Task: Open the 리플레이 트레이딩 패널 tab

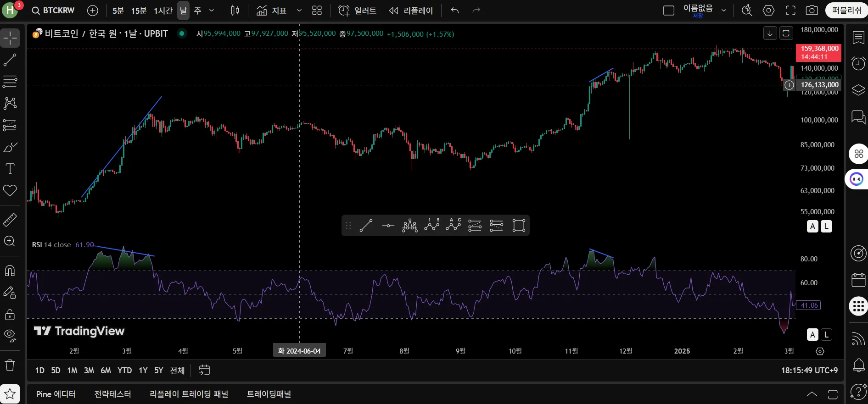Action: (x=189, y=394)
